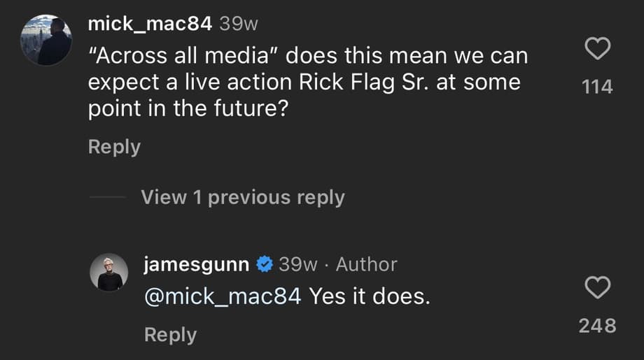Open mick_mac84's profile picture

pos(46,40)
